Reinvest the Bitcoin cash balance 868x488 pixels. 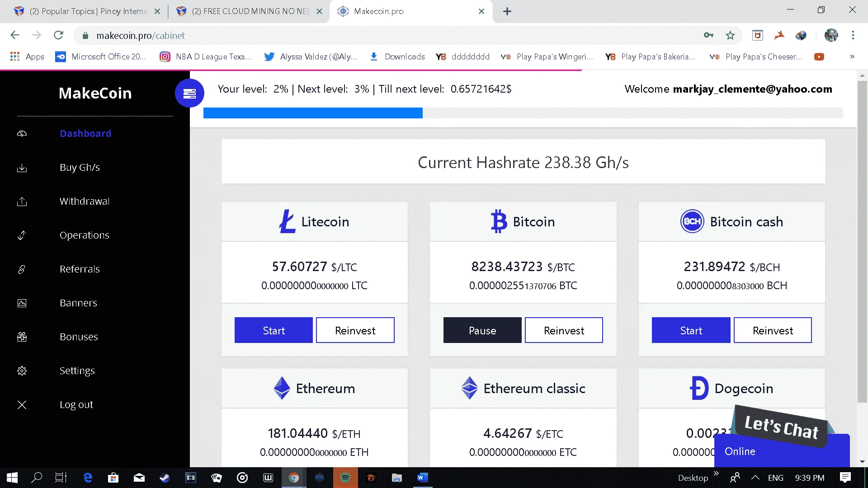(x=773, y=330)
